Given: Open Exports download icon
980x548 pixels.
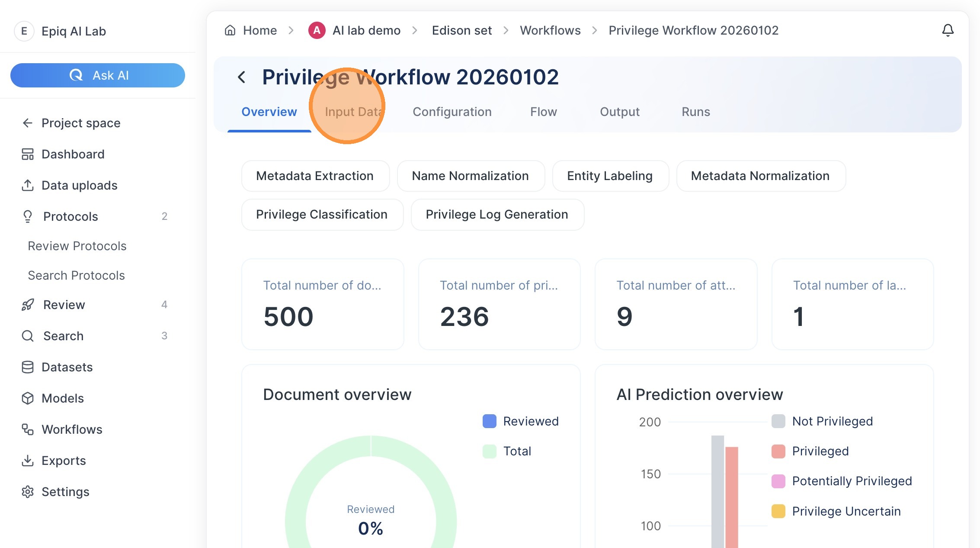Looking at the screenshot, I should [28, 461].
